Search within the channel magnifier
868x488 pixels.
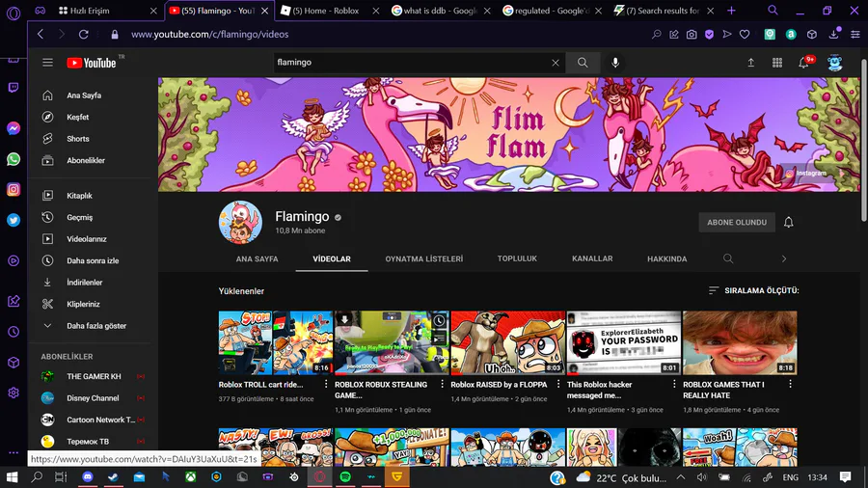728,258
